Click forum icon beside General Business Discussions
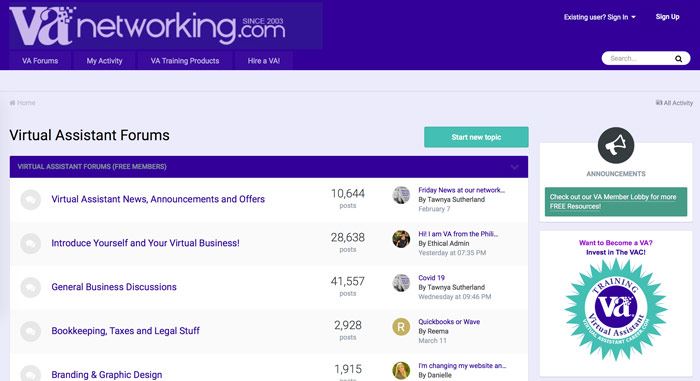This screenshot has width=700, height=381. (31, 287)
